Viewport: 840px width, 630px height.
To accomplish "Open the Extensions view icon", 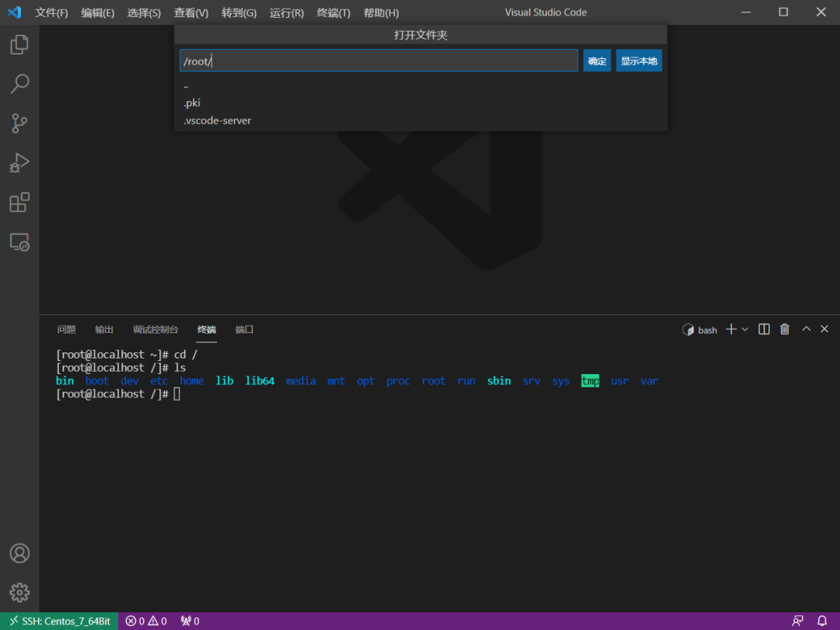I will click(19, 203).
